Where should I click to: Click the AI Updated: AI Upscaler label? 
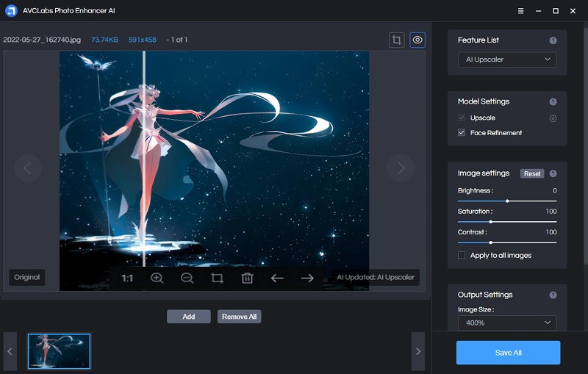[376, 277]
